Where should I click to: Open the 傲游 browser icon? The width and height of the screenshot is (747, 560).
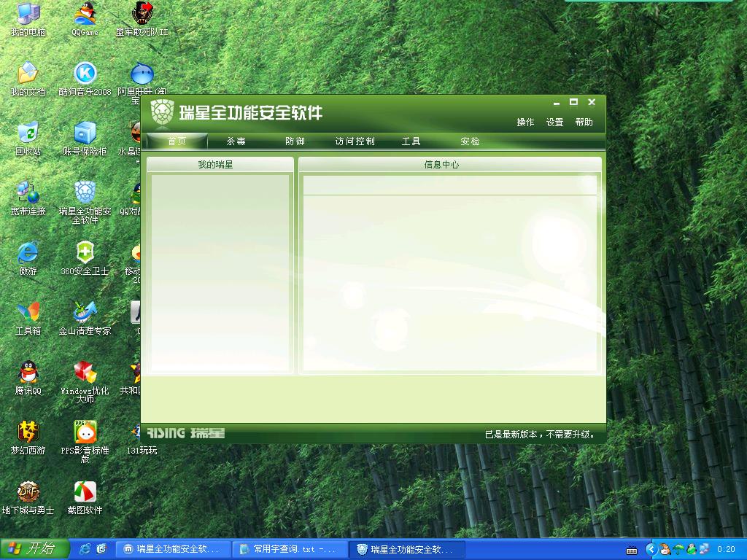click(28, 259)
